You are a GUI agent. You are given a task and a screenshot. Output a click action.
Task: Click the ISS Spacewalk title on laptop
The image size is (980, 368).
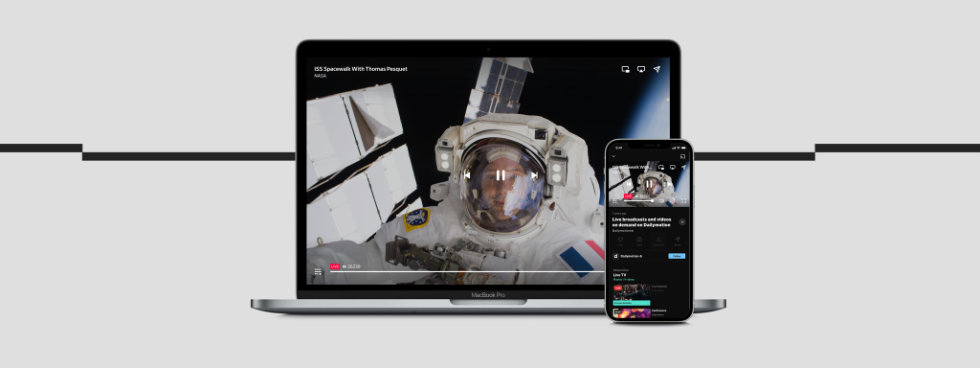point(361,69)
